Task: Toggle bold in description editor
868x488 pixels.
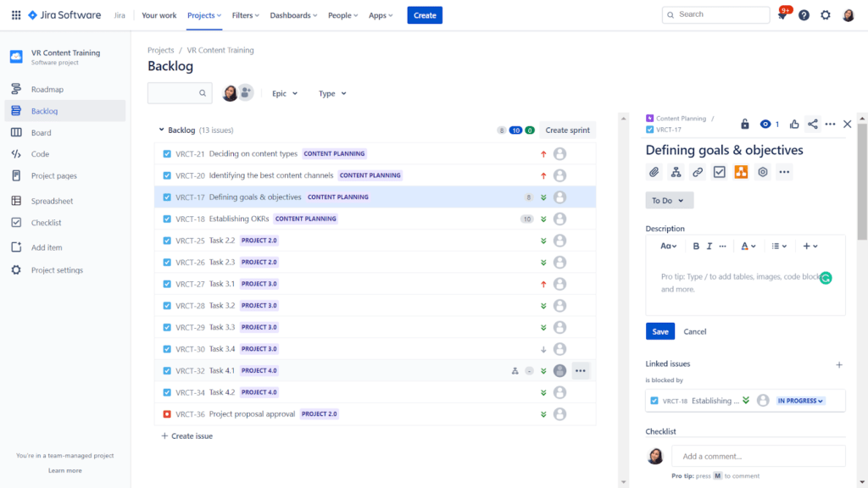Action: pyautogui.click(x=696, y=247)
